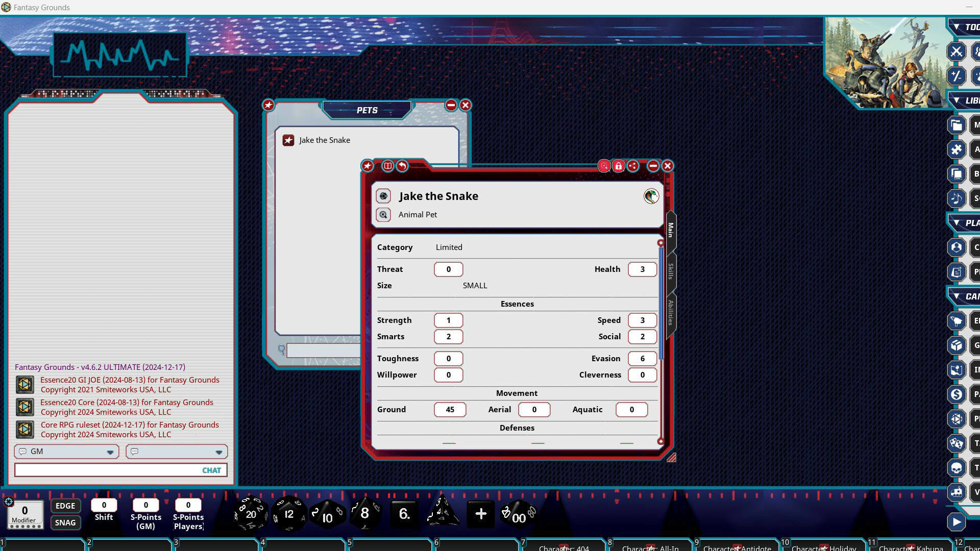980x551 pixels.
Task: Pin the Pets window with its star icon
Action: pyautogui.click(x=268, y=105)
